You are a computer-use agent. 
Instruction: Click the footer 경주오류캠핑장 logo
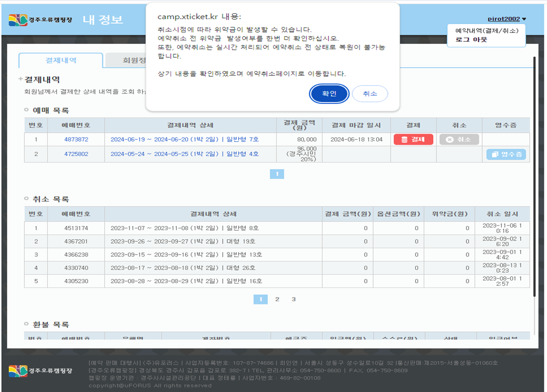tap(40, 371)
